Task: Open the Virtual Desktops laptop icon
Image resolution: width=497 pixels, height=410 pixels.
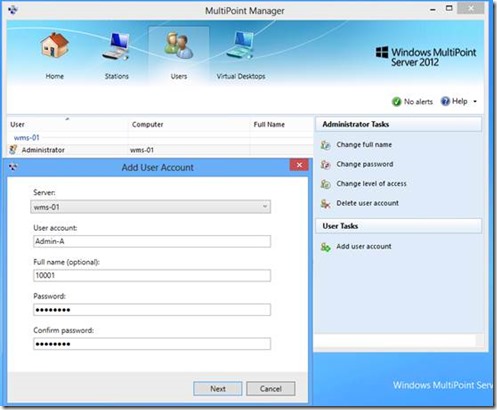Action: (x=240, y=45)
